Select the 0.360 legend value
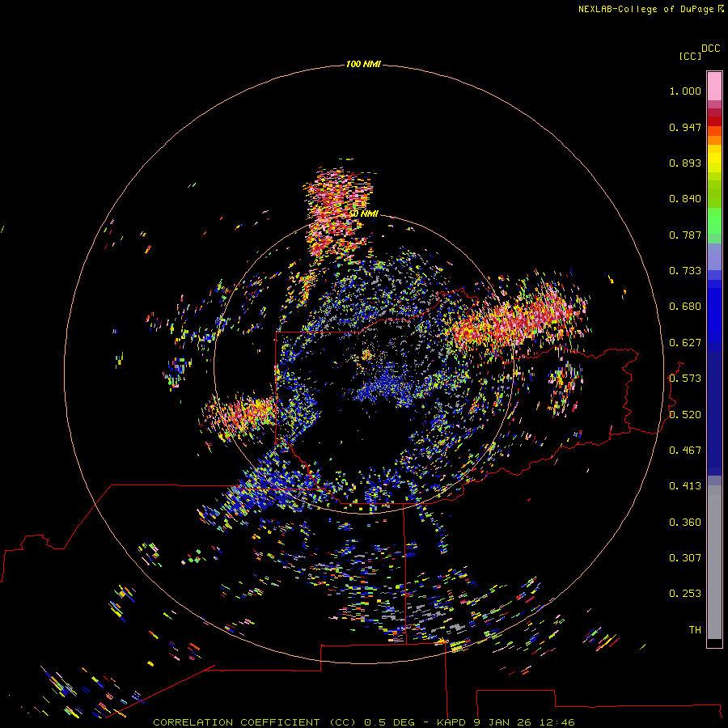The image size is (728, 728). (x=685, y=523)
